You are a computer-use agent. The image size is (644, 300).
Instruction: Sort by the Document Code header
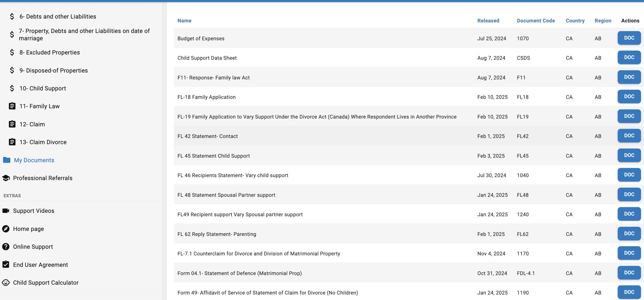pos(536,21)
